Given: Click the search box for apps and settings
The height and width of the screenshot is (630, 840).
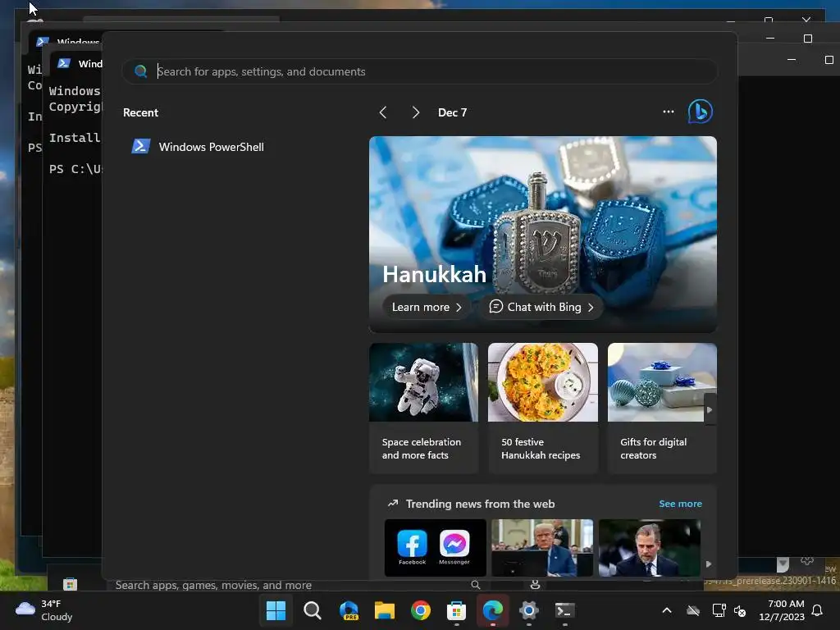Looking at the screenshot, I should pyautogui.click(x=419, y=71).
